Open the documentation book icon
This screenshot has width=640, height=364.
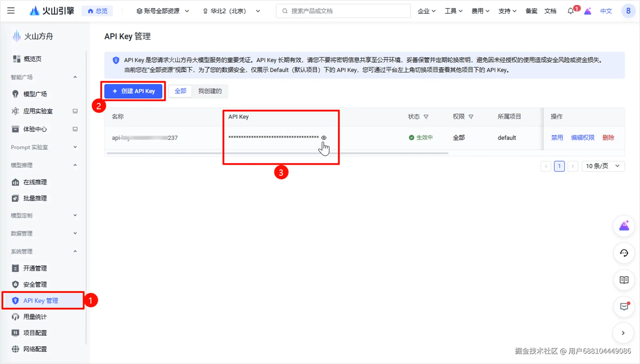624,280
